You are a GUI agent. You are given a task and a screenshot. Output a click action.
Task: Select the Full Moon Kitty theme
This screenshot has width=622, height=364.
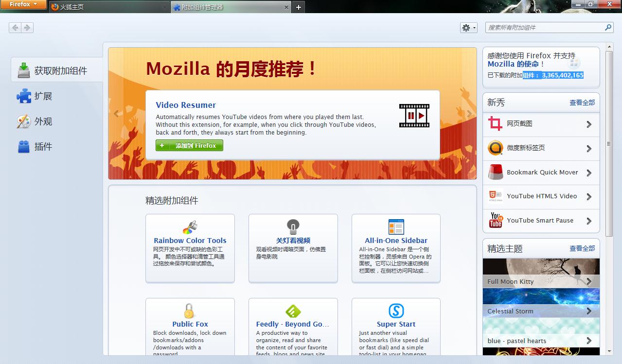541,273
